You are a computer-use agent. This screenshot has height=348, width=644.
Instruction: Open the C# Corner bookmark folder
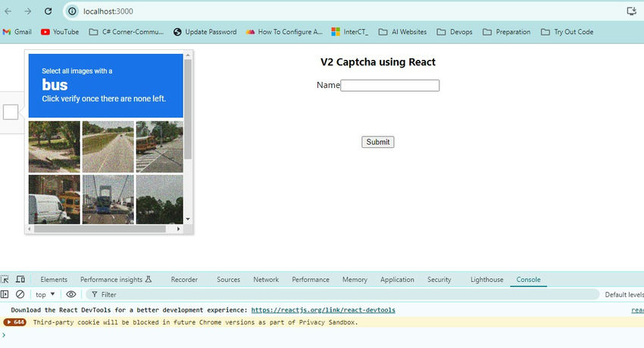(127, 32)
